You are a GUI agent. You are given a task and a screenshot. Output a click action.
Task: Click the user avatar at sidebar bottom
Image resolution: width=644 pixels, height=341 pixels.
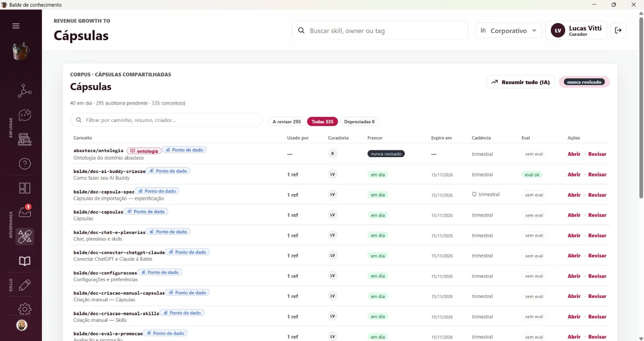coord(22,325)
